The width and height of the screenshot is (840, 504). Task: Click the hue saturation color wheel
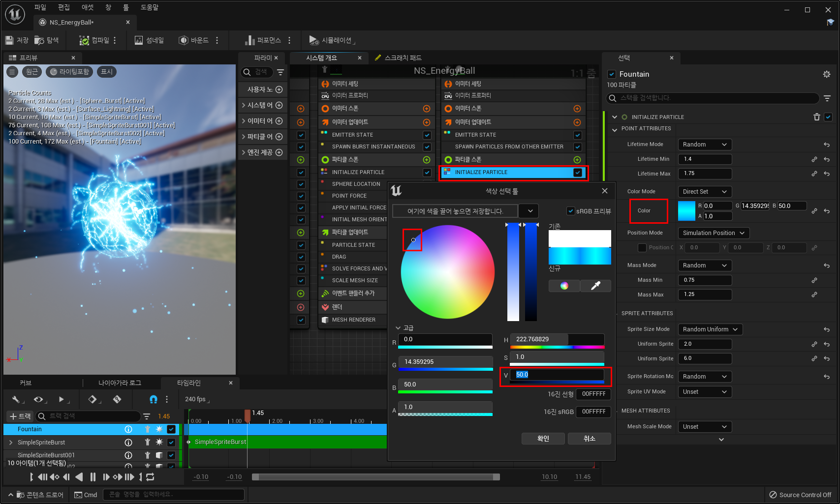(447, 272)
